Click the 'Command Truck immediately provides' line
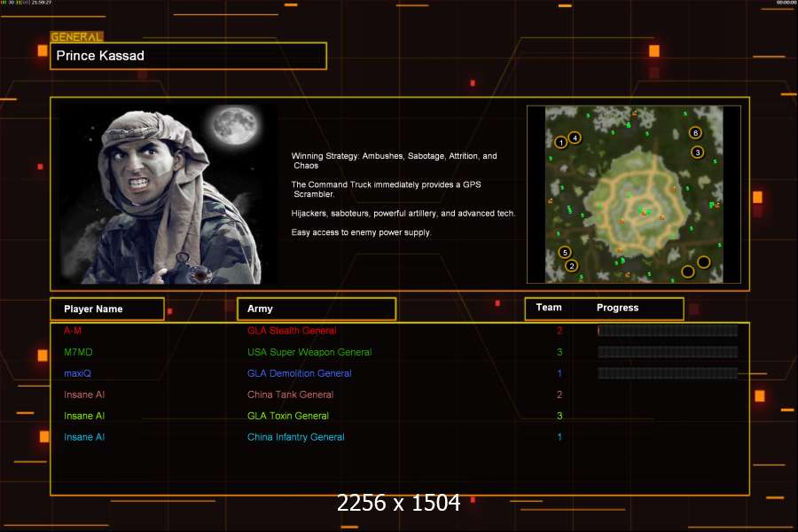This screenshot has height=532, width=798. click(x=386, y=189)
